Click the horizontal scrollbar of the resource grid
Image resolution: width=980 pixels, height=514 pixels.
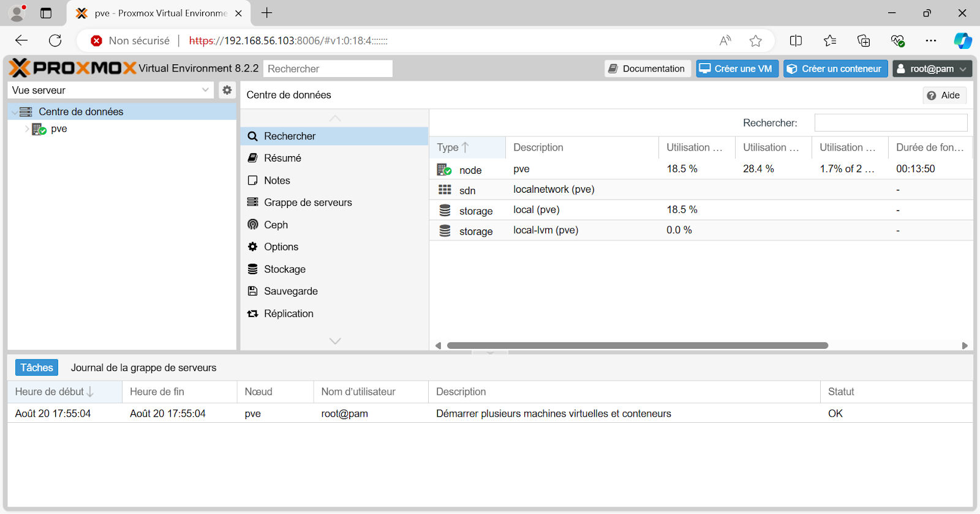click(x=638, y=346)
